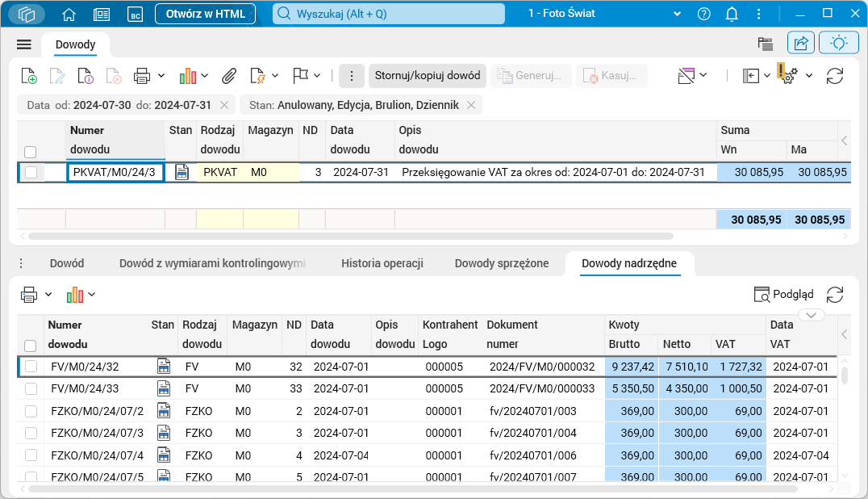
Task: Click the Wyszukaj search field
Action: (387, 14)
